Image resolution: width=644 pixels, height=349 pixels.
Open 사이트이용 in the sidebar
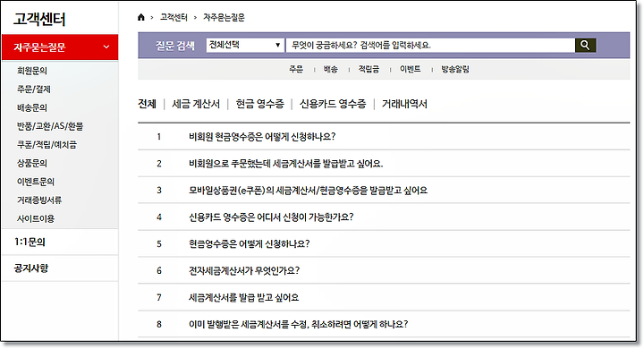[x=36, y=218]
